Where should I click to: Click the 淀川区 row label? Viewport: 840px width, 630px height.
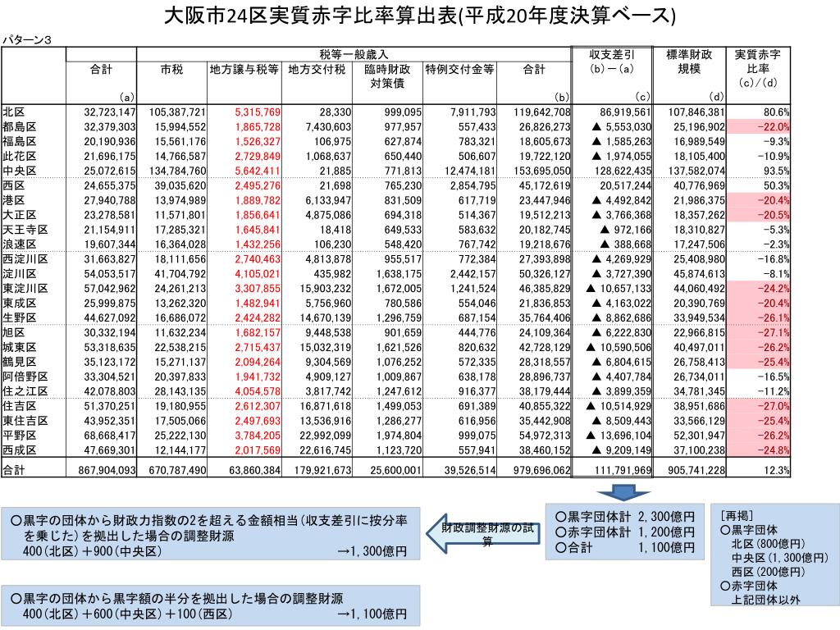click(x=20, y=273)
